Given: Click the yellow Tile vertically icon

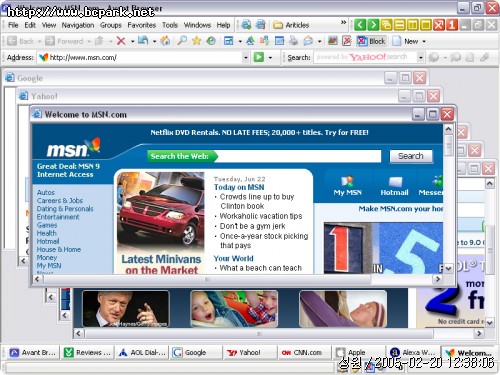Looking at the screenshot, I should pos(413,25).
